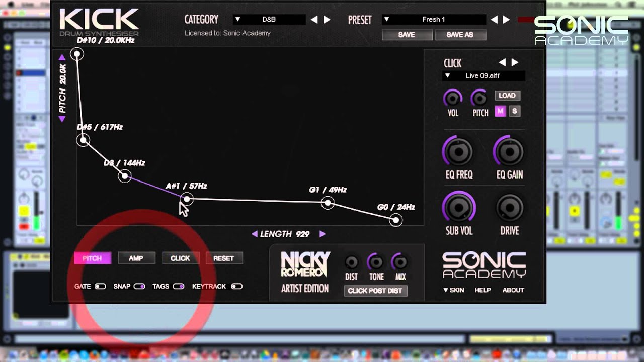Turn the DRIVE knob
The image size is (644, 362).
coord(509,207)
